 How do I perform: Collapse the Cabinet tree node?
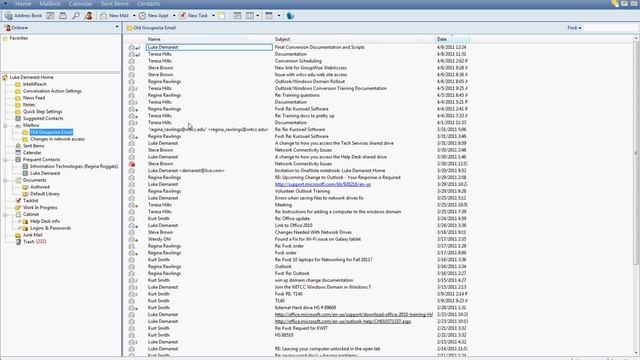(x=5, y=215)
